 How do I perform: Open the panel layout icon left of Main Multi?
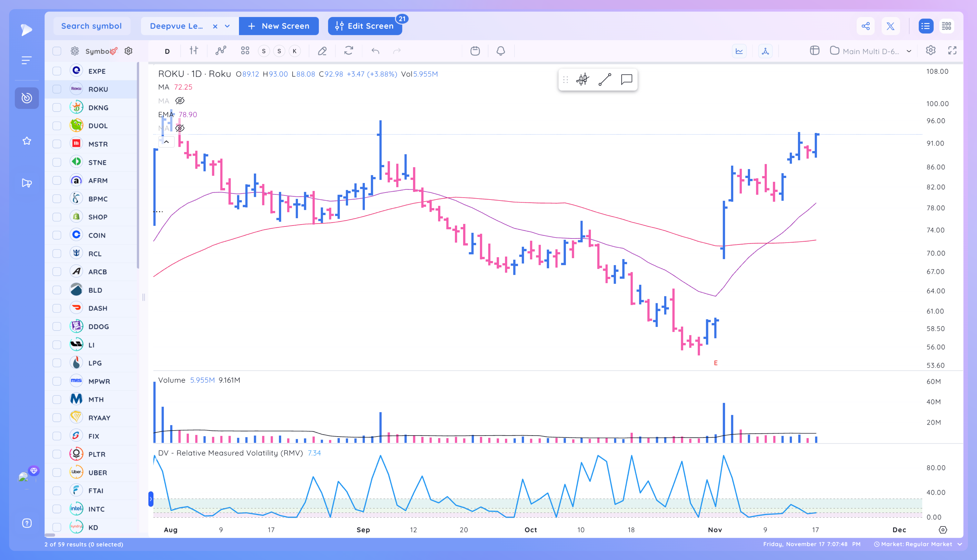click(x=814, y=50)
